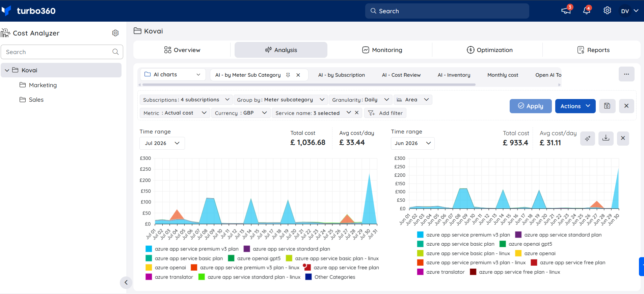Open the DV user account menu
644x294 pixels.
pyautogui.click(x=629, y=11)
